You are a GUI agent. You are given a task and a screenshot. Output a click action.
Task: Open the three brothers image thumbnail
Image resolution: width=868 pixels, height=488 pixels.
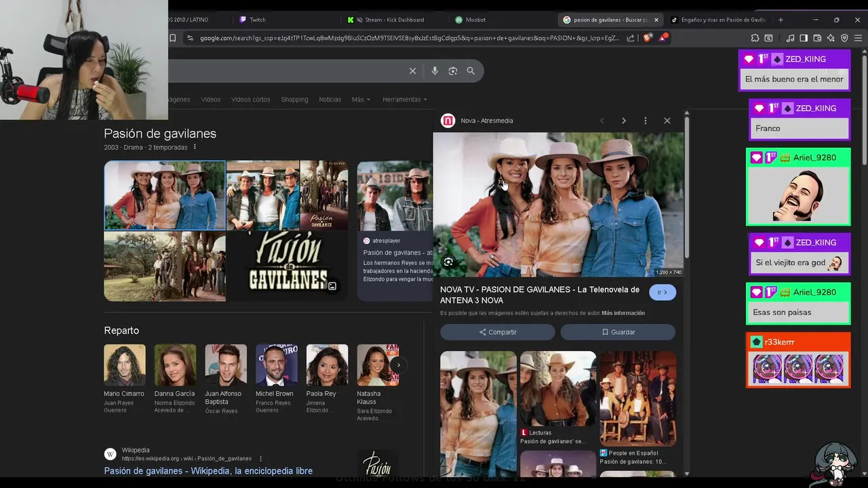point(263,196)
